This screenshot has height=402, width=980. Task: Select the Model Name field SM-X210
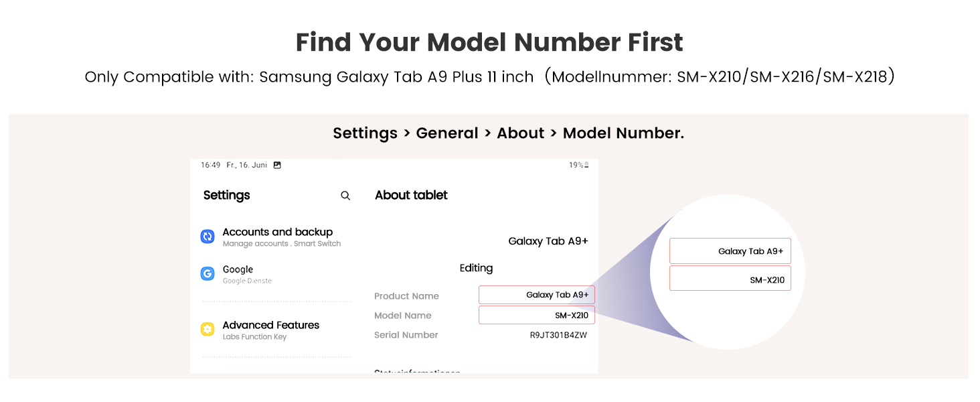[537, 315]
